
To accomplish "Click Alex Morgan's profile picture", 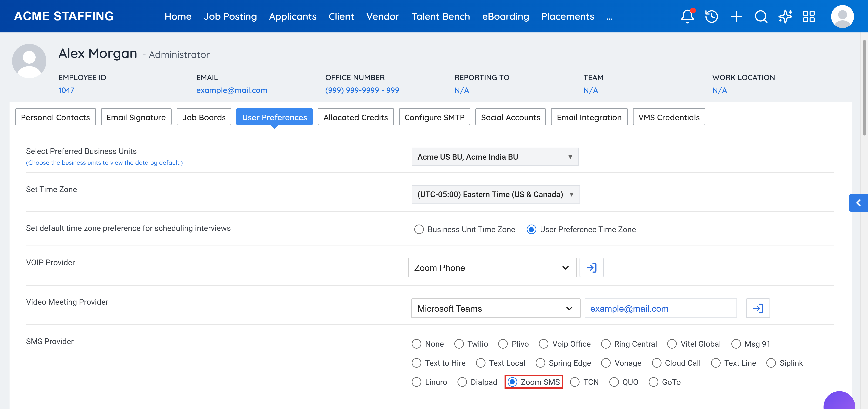I will point(29,61).
